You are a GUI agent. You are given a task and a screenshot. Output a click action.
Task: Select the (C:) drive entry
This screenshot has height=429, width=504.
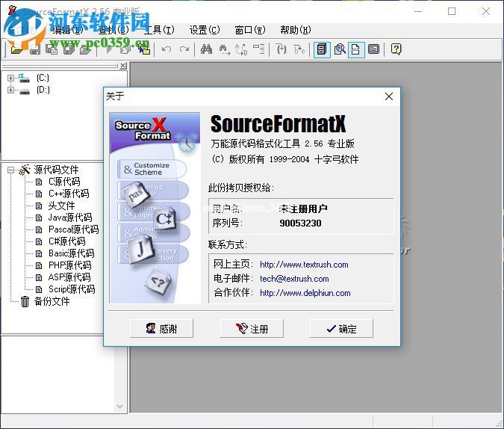click(43, 78)
